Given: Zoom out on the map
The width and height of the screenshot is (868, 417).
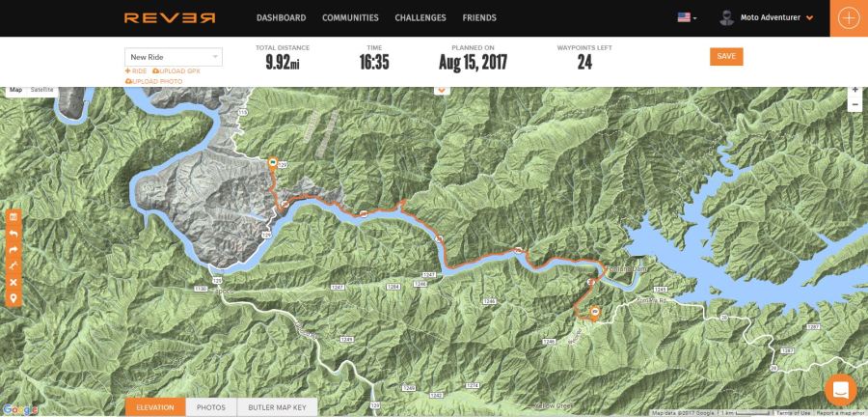Looking at the screenshot, I should click(x=854, y=104).
